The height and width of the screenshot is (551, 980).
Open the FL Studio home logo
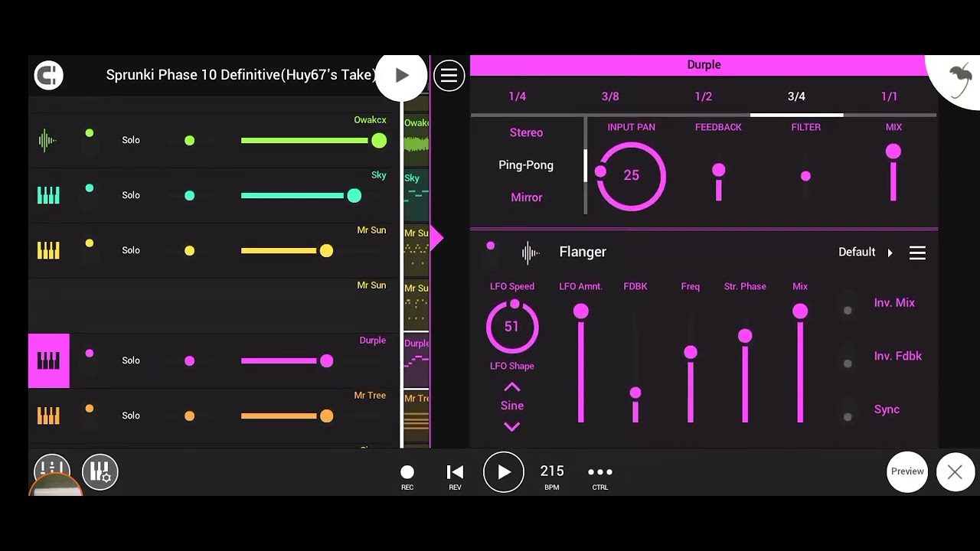[48, 75]
